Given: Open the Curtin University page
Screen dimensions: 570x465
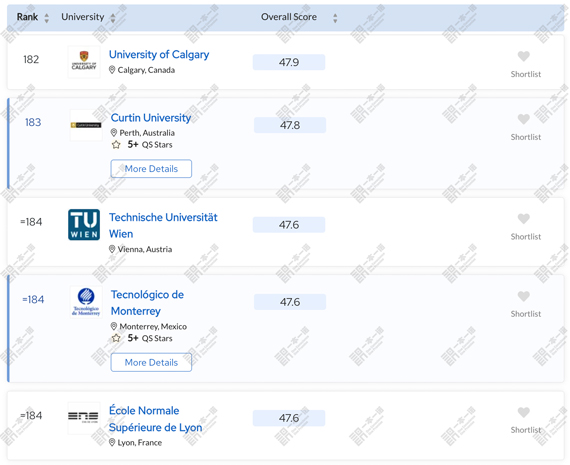Looking at the screenshot, I should click(x=150, y=118).
